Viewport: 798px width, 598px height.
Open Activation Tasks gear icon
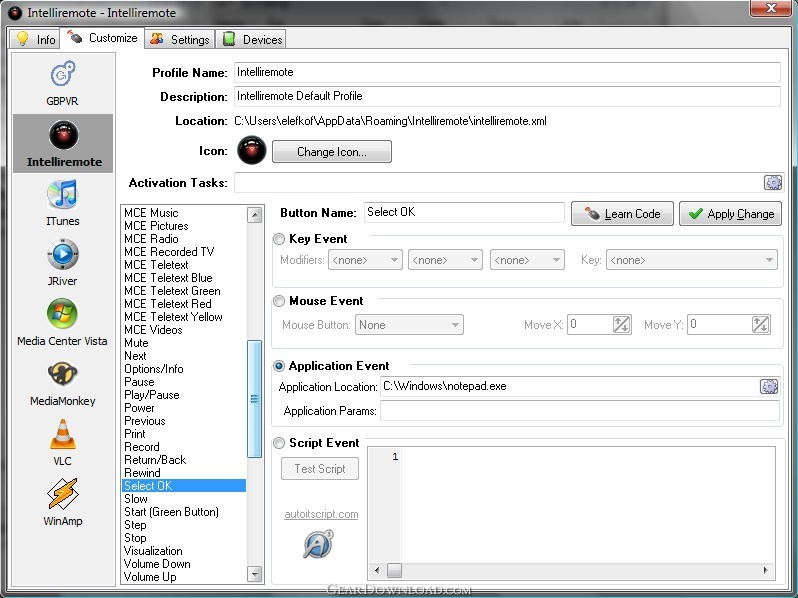[x=773, y=182]
